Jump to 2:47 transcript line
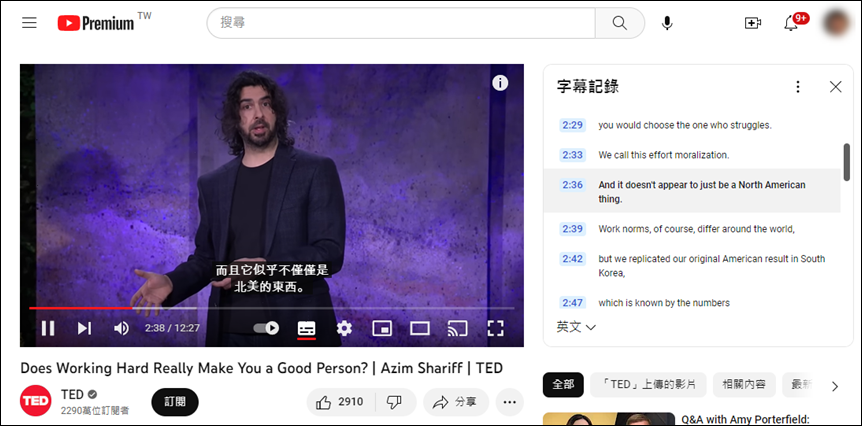 pyautogui.click(x=692, y=303)
